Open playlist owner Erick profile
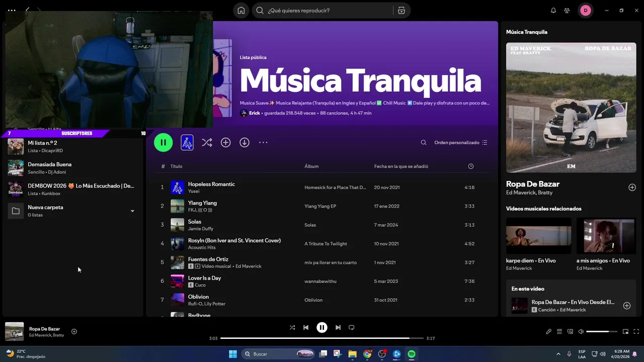This screenshot has height=362, width=644. click(255, 113)
